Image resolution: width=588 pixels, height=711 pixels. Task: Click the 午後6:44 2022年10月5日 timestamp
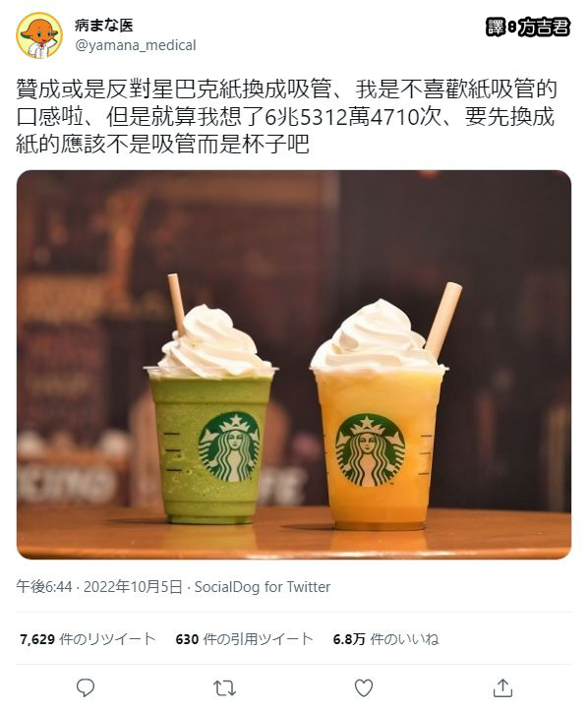tap(99, 587)
